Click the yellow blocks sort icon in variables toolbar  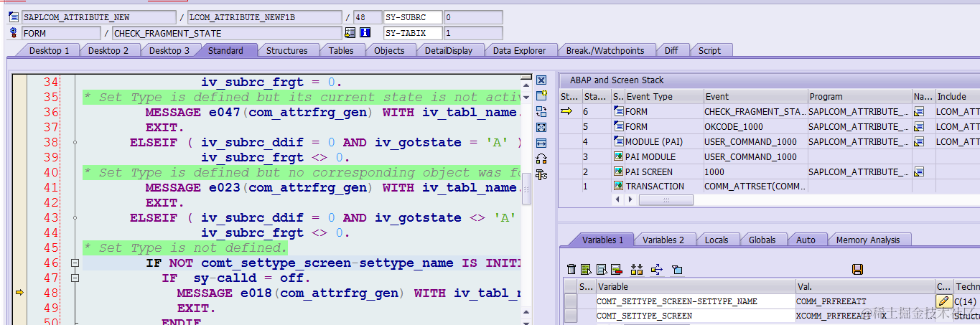tap(637, 269)
